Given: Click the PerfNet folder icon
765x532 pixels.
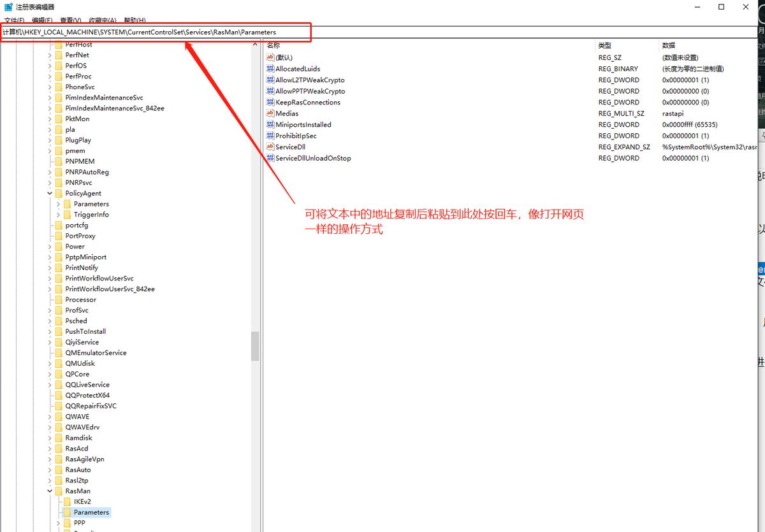Looking at the screenshot, I should pyautogui.click(x=59, y=55).
